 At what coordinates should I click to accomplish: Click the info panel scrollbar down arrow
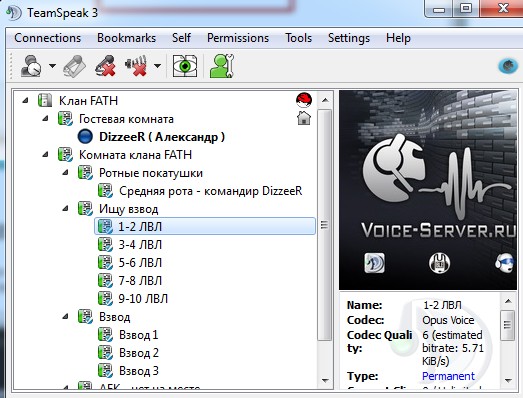click(x=508, y=380)
